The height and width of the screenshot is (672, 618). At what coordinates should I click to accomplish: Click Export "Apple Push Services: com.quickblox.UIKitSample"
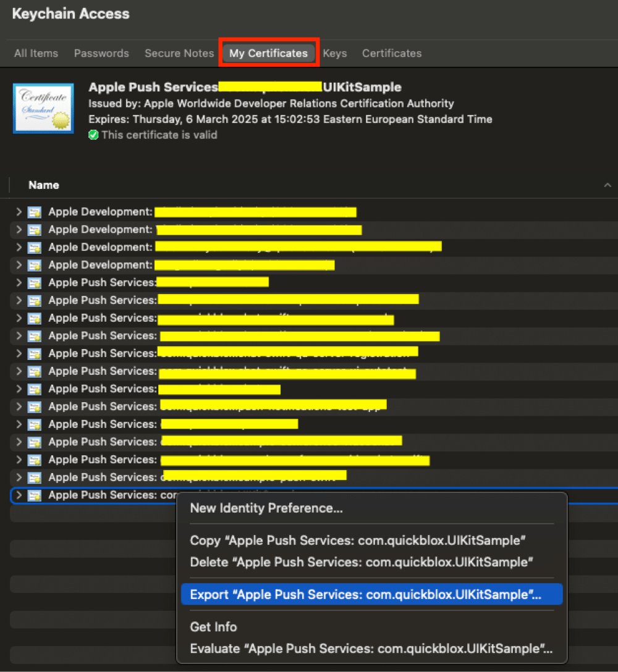[x=372, y=594]
